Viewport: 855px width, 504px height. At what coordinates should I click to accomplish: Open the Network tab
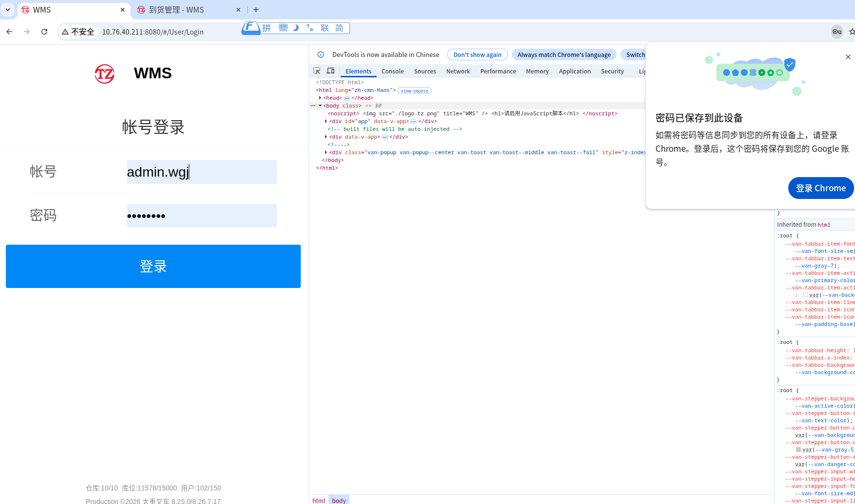pyautogui.click(x=458, y=71)
